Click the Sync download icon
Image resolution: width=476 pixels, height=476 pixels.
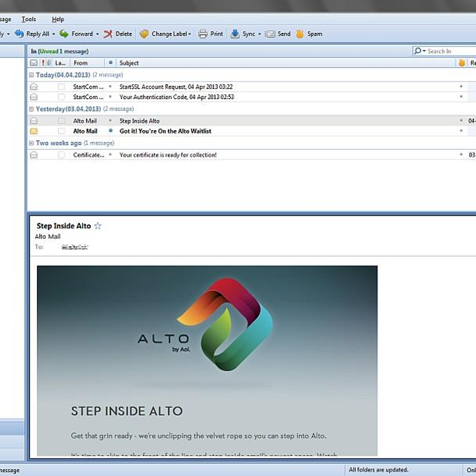(235, 34)
